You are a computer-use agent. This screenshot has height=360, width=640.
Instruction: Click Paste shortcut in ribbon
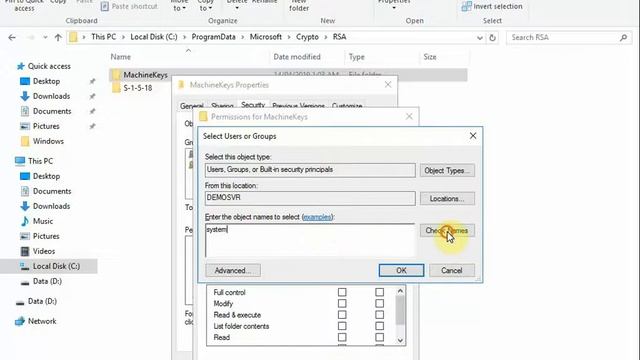coord(129,7)
